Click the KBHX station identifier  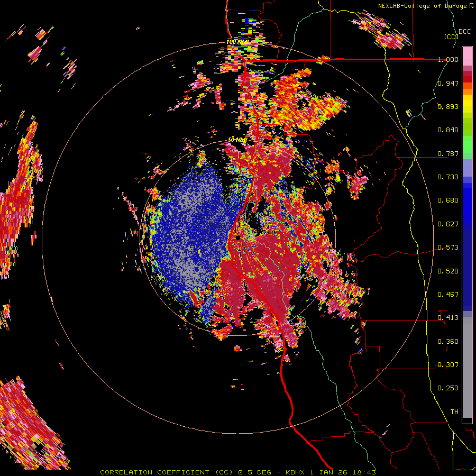pyautogui.click(x=296, y=472)
